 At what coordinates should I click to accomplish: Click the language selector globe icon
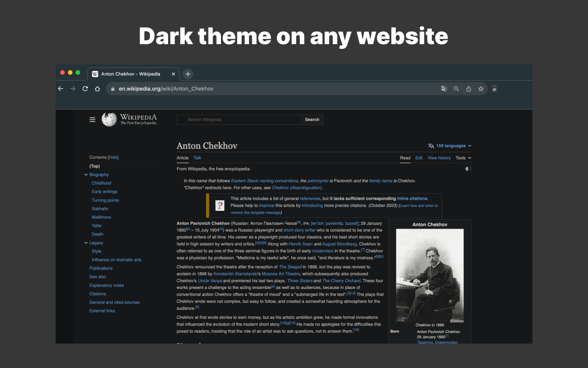[x=430, y=145]
